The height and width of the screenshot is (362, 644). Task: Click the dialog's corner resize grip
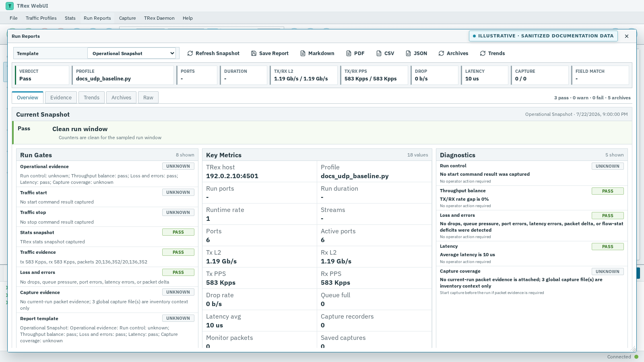coord(634,349)
